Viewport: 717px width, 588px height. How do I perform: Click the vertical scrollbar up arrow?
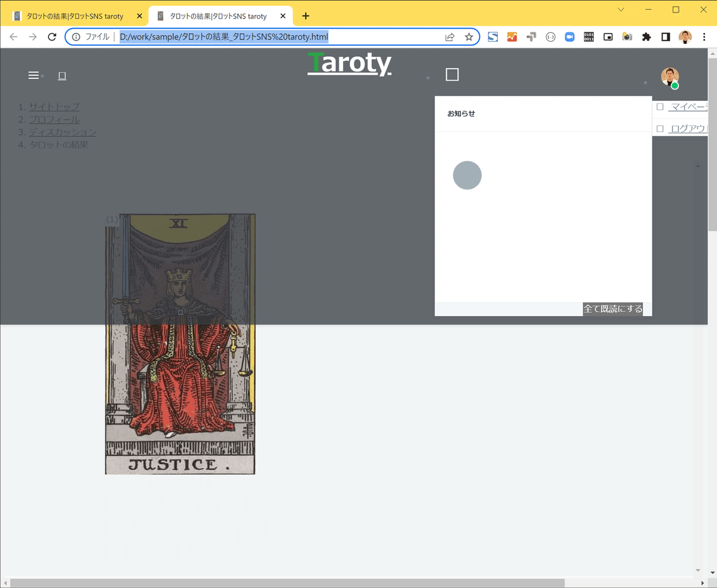[x=712, y=53]
